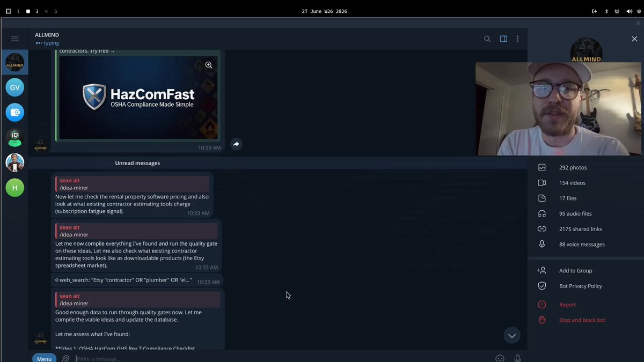
Task: Zoom into the HazComFast image
Action: (x=209, y=65)
